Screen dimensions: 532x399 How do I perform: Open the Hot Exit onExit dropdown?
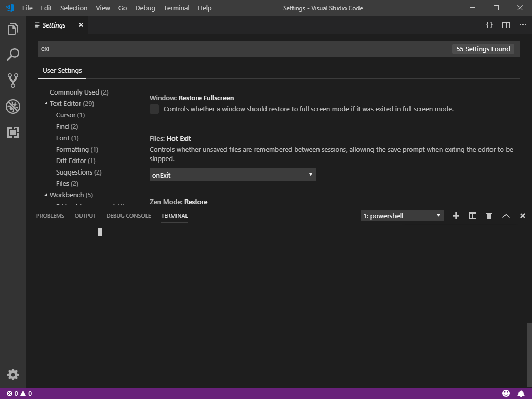232,175
